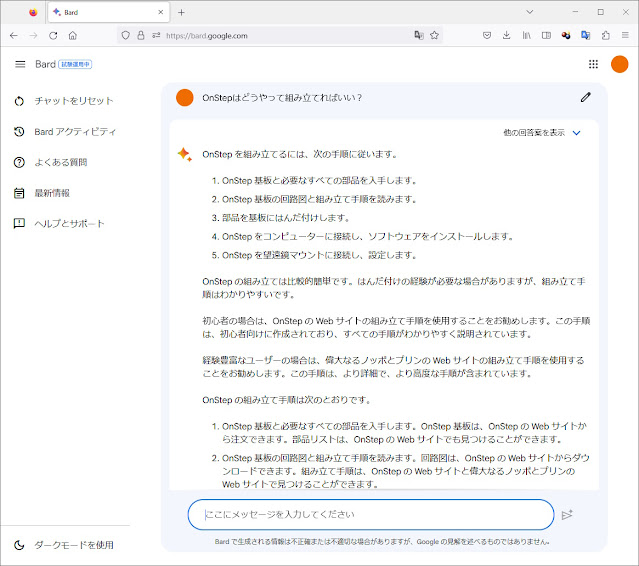Open the Firefox application menu
Image resolution: width=639 pixels, height=566 pixels.
tap(625, 35)
